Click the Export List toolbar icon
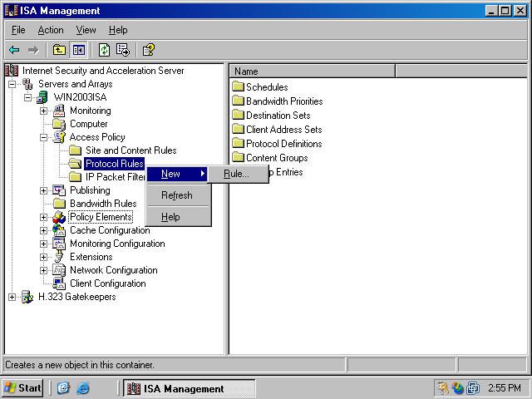Image resolution: width=532 pixels, height=399 pixels. 123,50
